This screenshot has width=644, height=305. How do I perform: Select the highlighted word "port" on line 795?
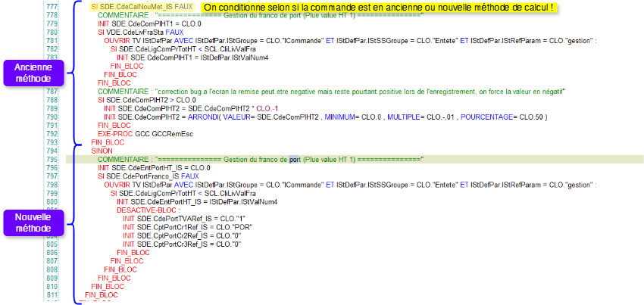pos(295,160)
